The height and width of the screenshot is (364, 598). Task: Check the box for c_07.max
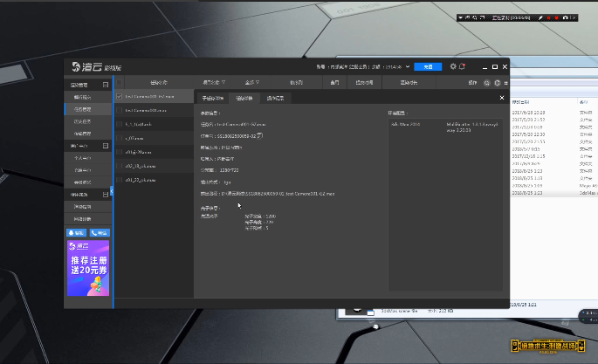point(119,138)
